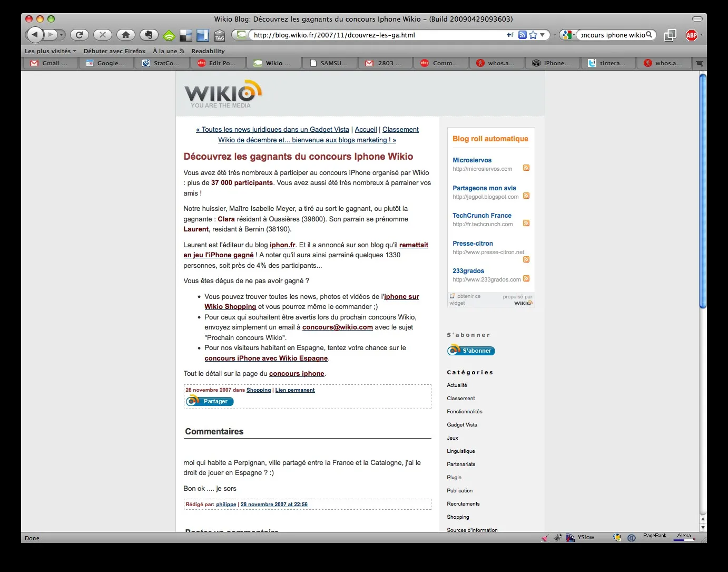Click the RSS icon next to TechCrunch France
This screenshot has height=572, width=728.
526,224
